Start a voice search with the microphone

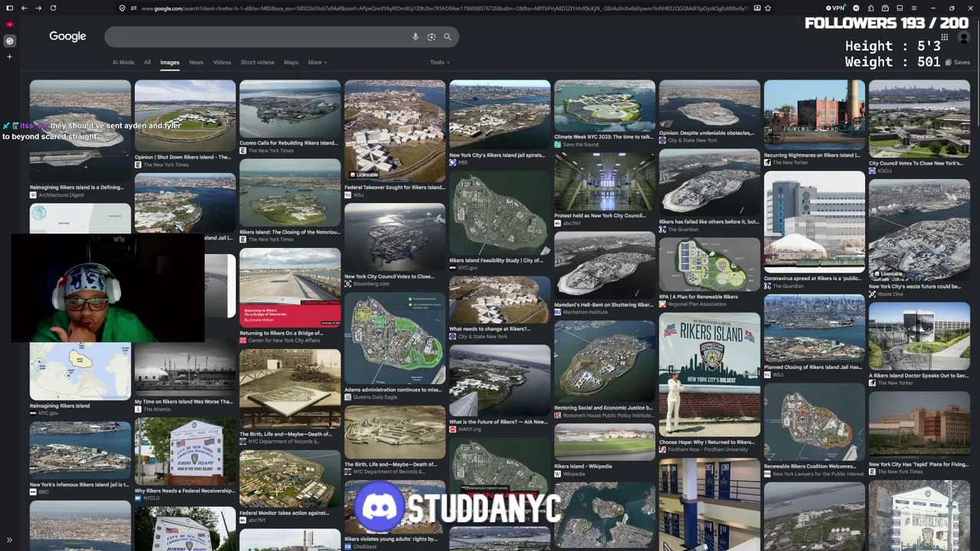coord(415,37)
